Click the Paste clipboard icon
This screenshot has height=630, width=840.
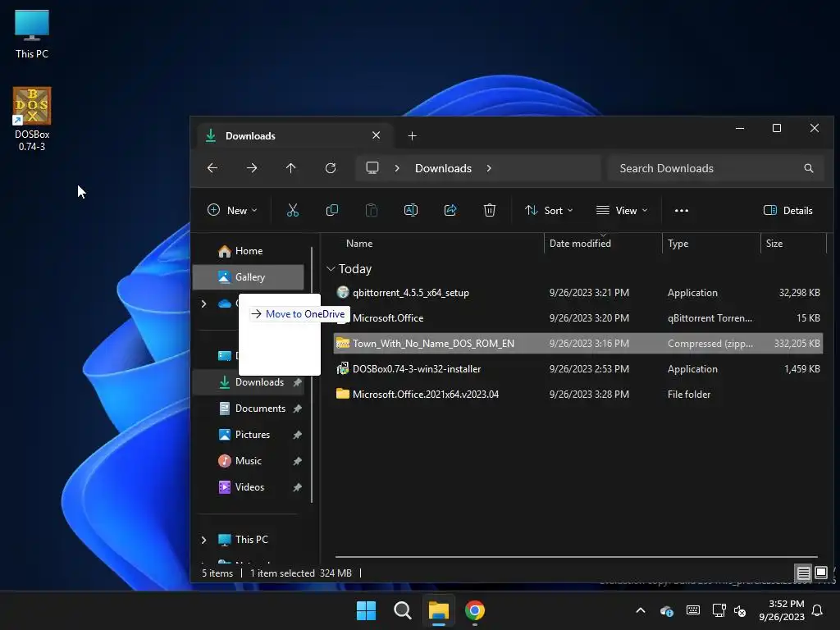(x=372, y=211)
